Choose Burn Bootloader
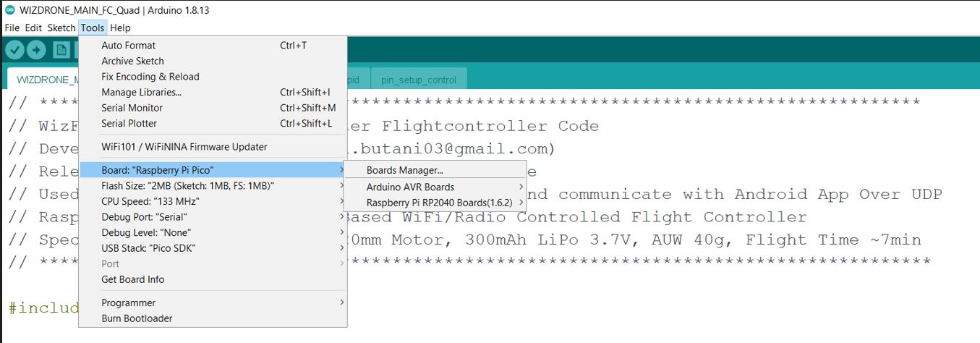Screen dimensions: 980x343 pos(213,318)
